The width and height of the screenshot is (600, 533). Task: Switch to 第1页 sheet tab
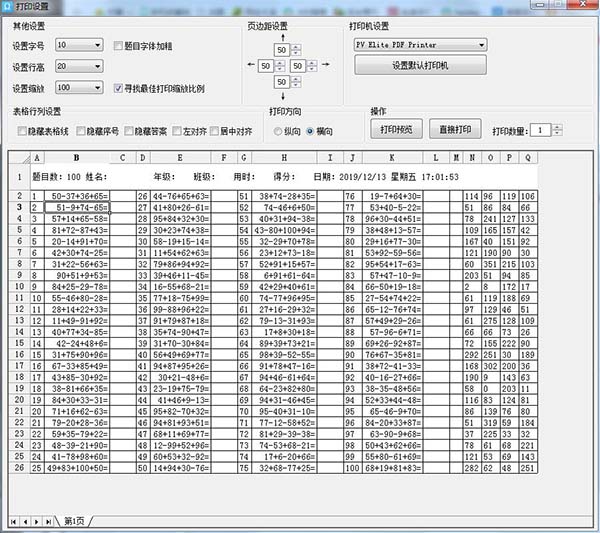click(74, 521)
